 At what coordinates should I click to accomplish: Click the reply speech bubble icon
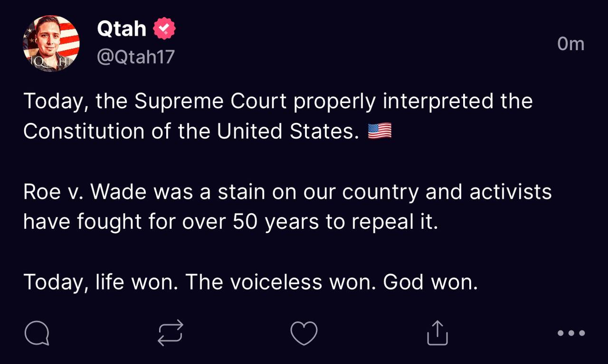click(x=37, y=333)
